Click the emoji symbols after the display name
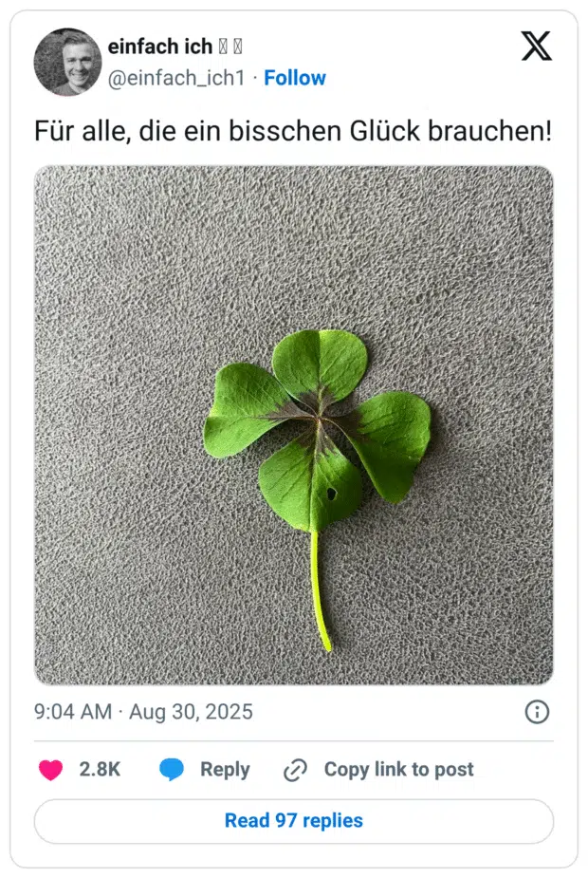The height and width of the screenshot is (878, 588). pyautogui.click(x=230, y=47)
